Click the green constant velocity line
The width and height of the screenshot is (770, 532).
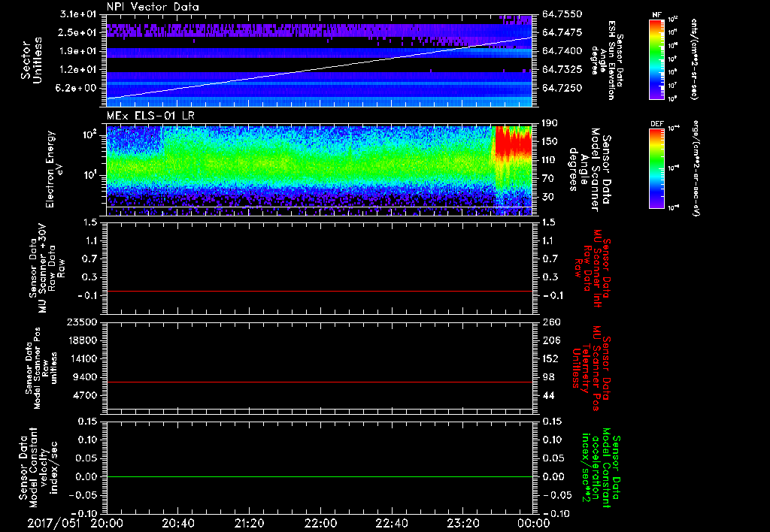pos(319,477)
